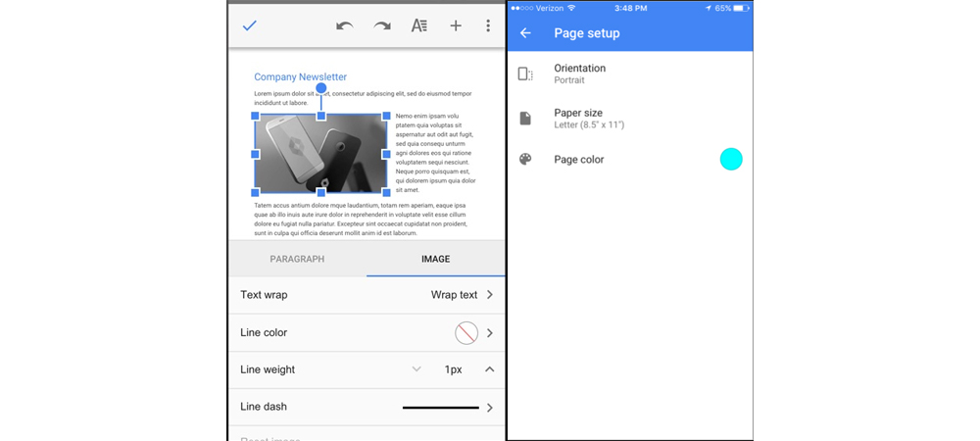The height and width of the screenshot is (441, 980).
Task: Tap the plus icon to insert content
Action: click(x=456, y=25)
